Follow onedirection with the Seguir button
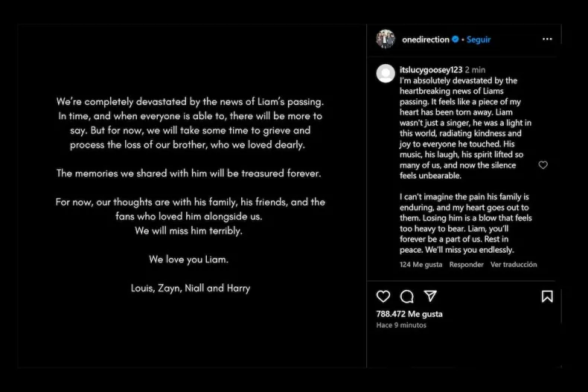This screenshot has width=588, height=392. coord(479,39)
